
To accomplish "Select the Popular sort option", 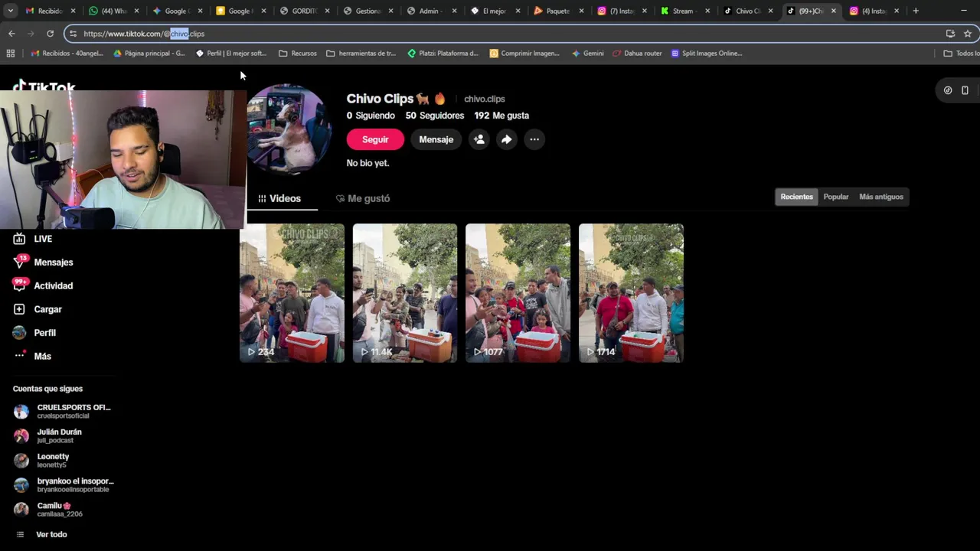I will click(836, 197).
